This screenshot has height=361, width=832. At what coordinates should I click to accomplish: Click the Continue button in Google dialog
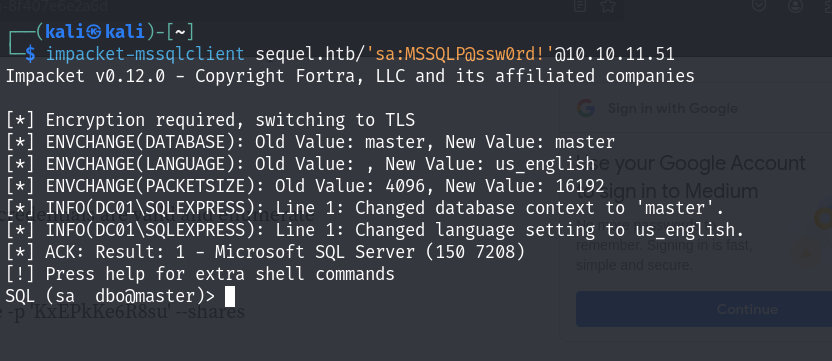747,309
